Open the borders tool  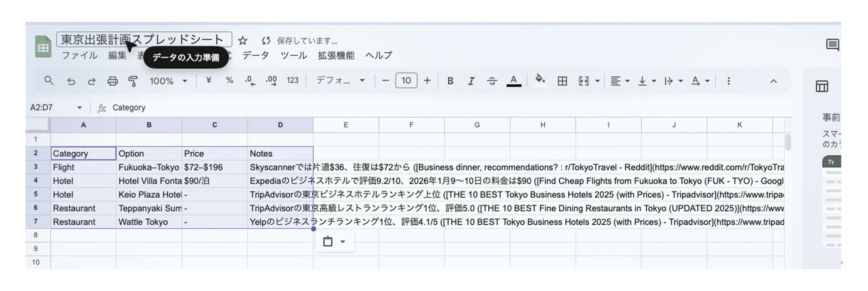coord(562,81)
